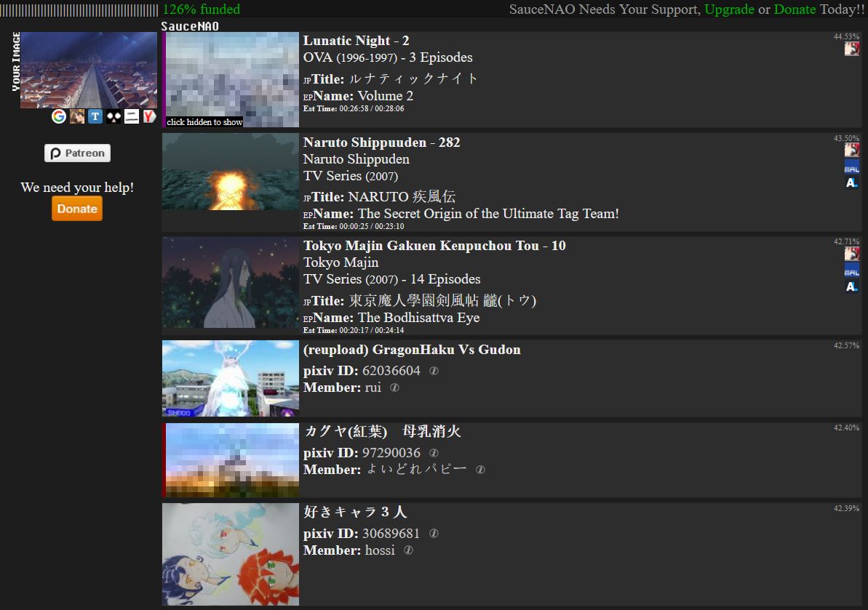
Task: Click similarity value 42.40%
Action: point(846,428)
